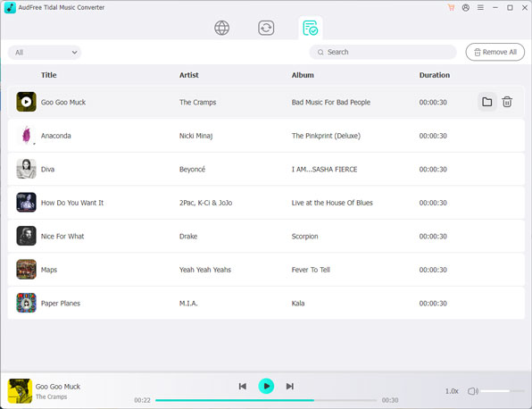Click album I AM...SASHA FIERCE
Viewport: 532px width, 409px height.
click(324, 169)
